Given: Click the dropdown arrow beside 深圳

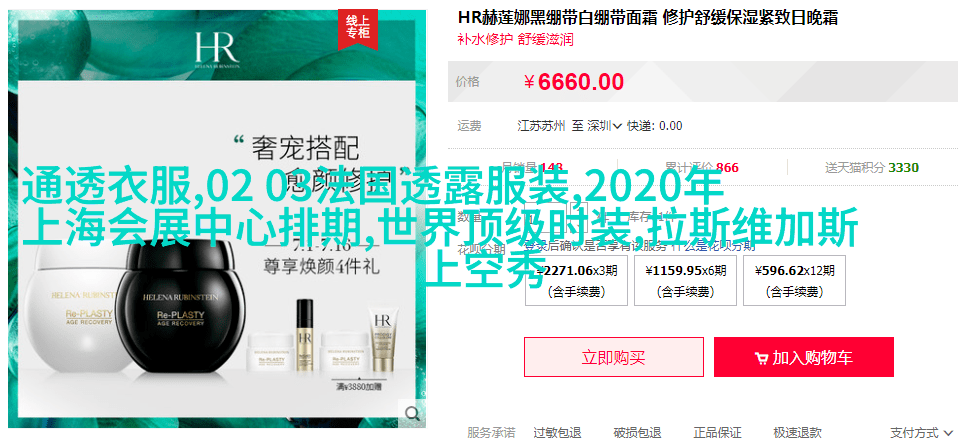Looking at the screenshot, I should click(x=617, y=126).
